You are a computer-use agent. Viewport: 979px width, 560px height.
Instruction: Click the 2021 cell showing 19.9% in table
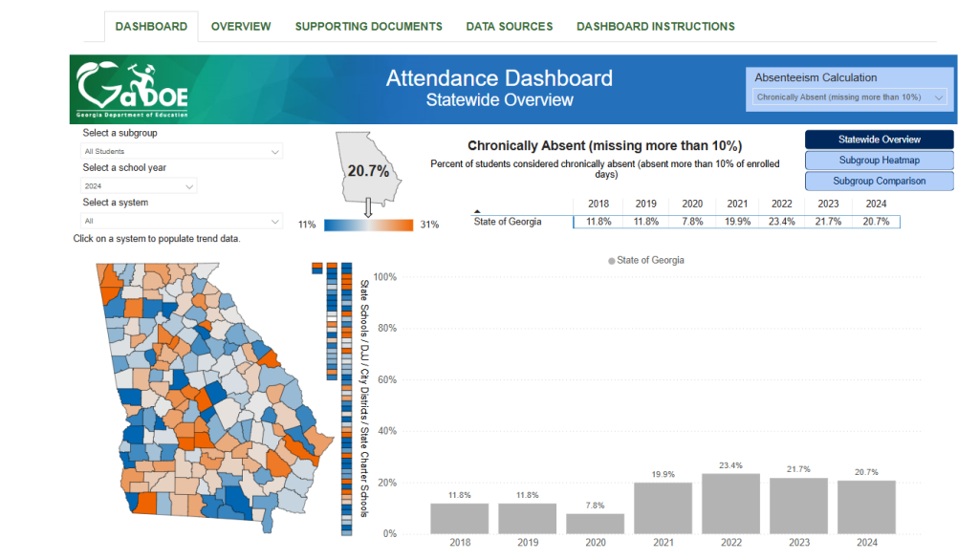(x=736, y=222)
